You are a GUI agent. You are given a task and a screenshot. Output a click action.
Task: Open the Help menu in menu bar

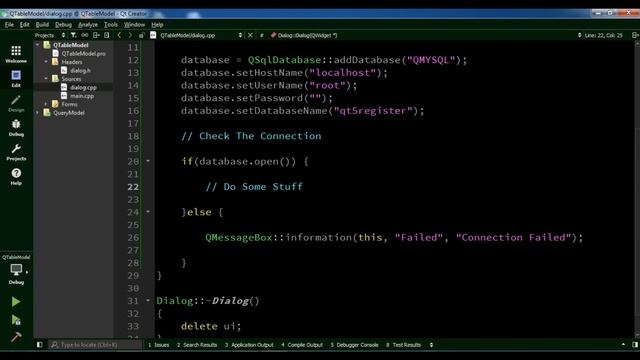click(x=157, y=25)
